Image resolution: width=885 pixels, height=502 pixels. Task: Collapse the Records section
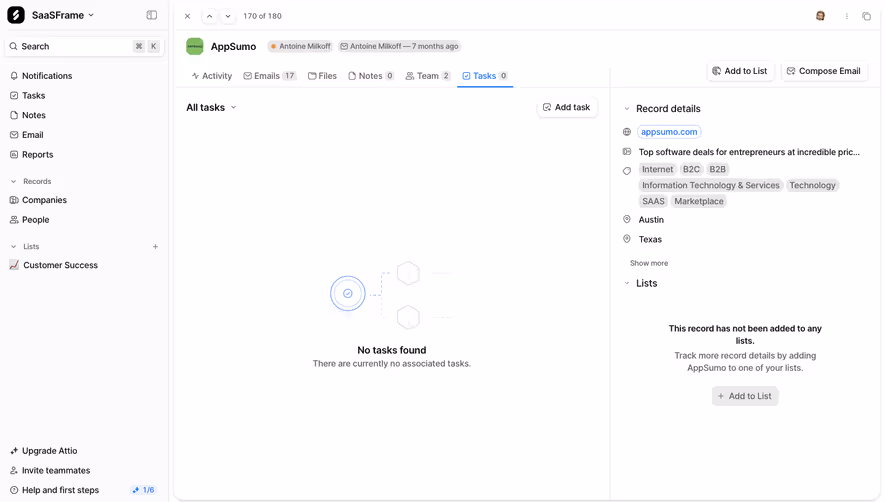pyautogui.click(x=14, y=181)
